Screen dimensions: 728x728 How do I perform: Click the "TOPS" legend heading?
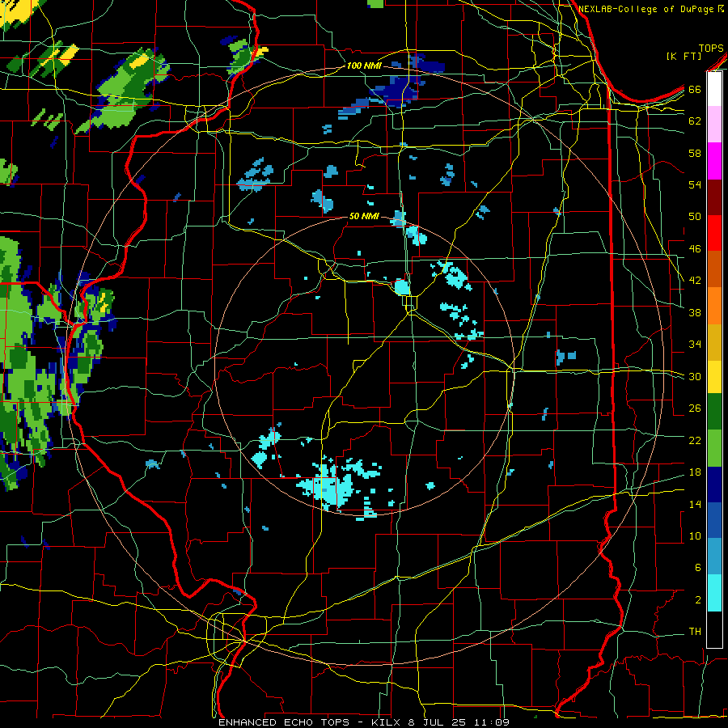coord(711,48)
